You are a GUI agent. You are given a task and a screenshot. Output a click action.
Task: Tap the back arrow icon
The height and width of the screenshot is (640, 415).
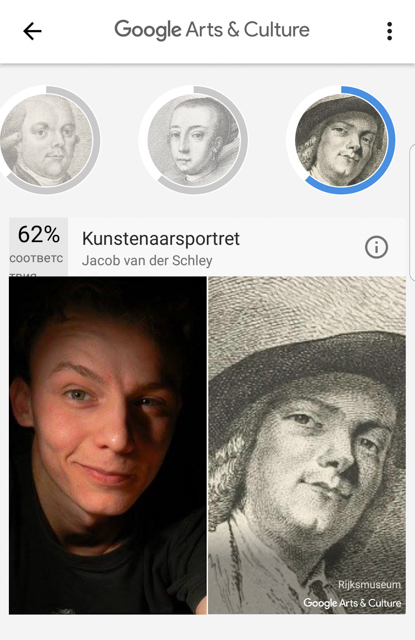(x=32, y=31)
